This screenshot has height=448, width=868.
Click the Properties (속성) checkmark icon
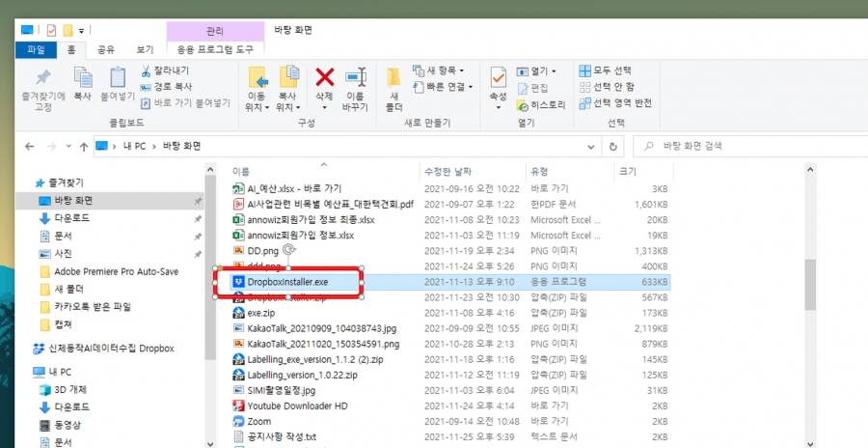(498, 78)
